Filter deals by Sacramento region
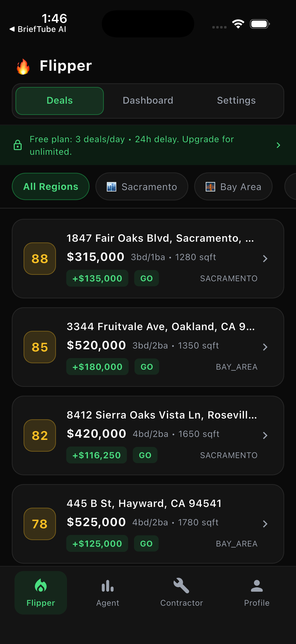 pos(142,186)
